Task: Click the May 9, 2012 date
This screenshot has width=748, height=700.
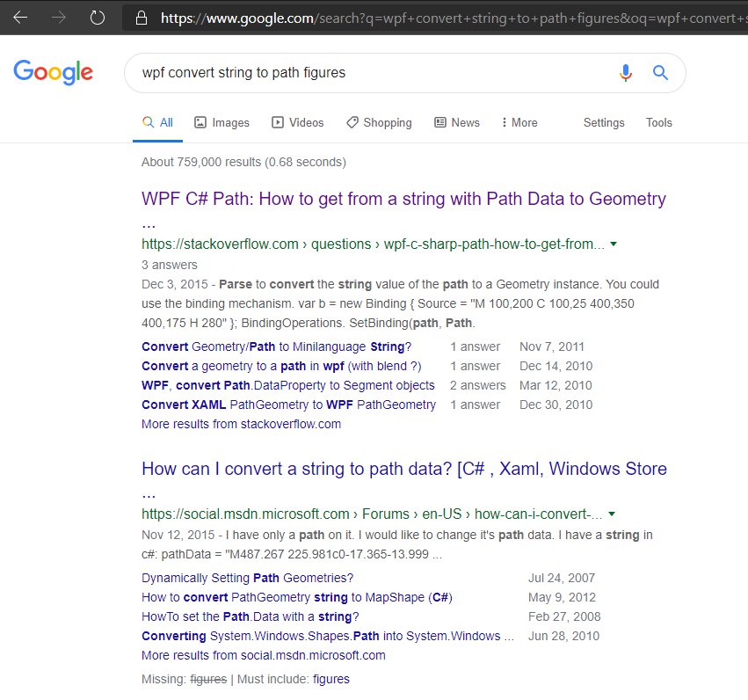Action: pyautogui.click(x=562, y=597)
